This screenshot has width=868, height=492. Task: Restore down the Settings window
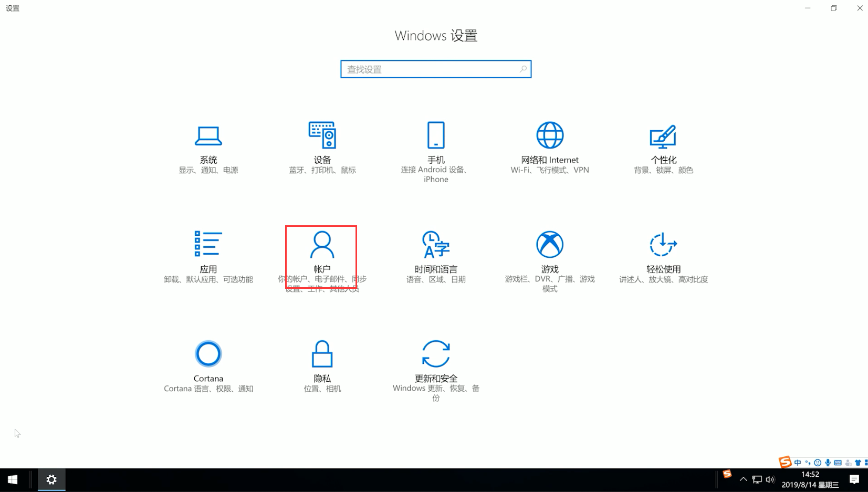(x=833, y=8)
